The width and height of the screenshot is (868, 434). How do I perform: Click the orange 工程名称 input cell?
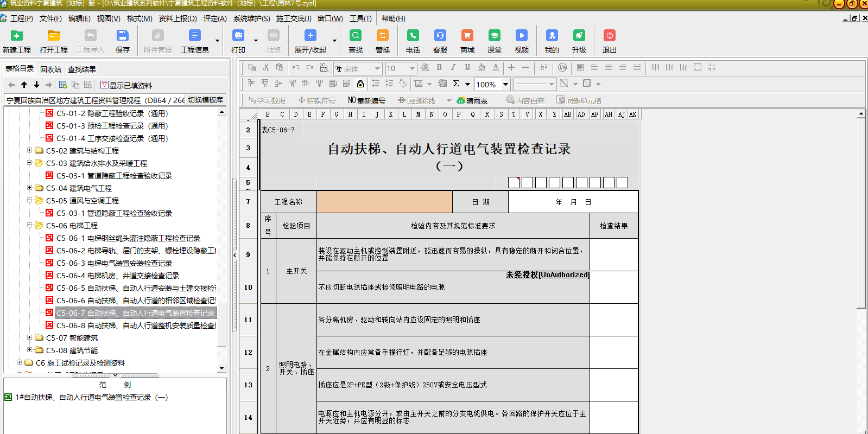384,202
